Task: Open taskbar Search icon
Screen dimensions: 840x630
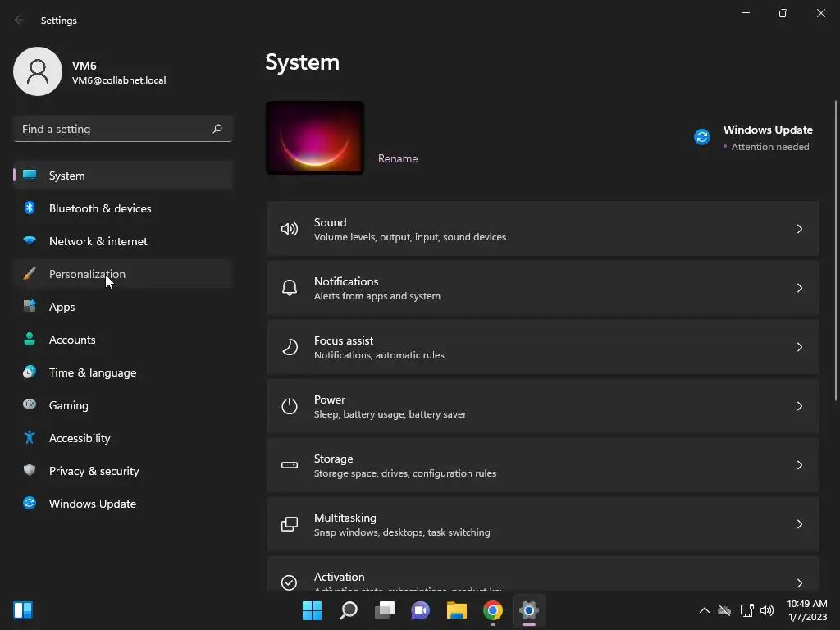Action: coord(348,610)
